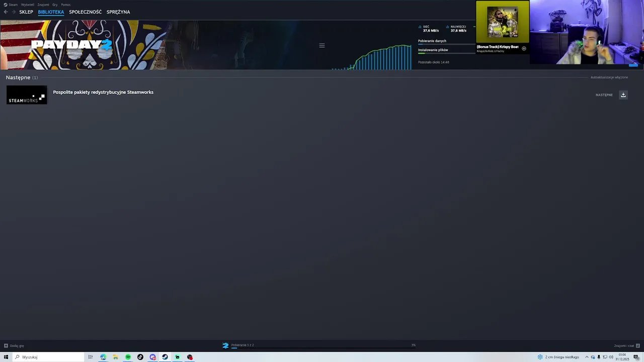The height and width of the screenshot is (362, 644).
Task: Click the Payday 2 icon in status bar
Action: click(225, 345)
